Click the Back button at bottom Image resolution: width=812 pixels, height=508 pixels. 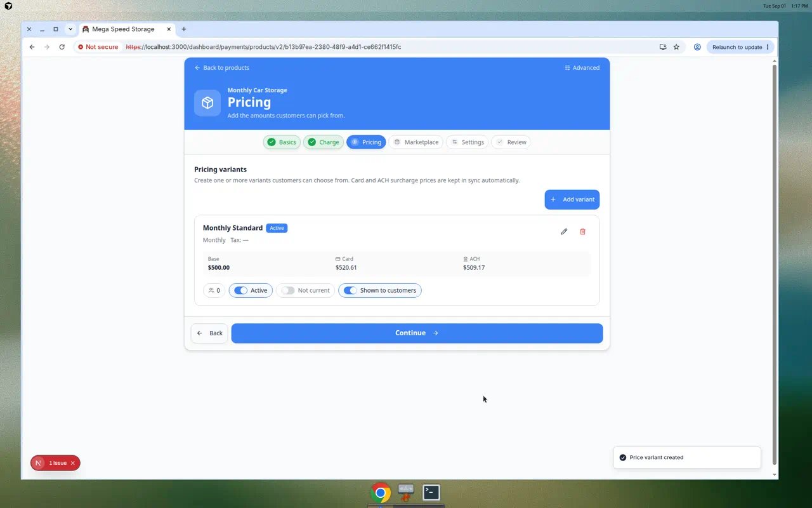click(209, 333)
